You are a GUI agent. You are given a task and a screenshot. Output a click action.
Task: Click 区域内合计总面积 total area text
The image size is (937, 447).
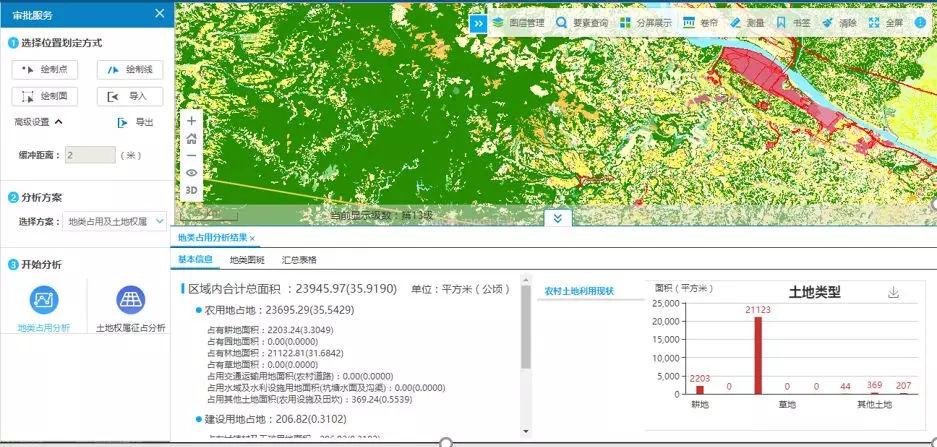click(x=293, y=289)
